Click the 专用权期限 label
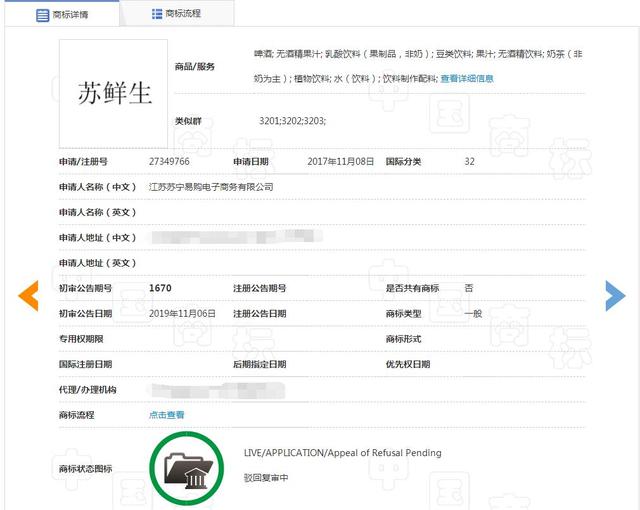The width and height of the screenshot is (640, 510). [x=81, y=339]
